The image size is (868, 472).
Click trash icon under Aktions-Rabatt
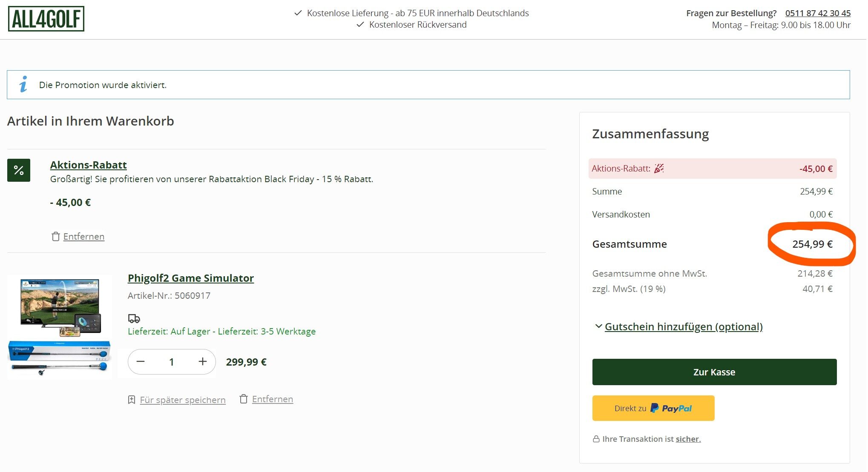pos(55,237)
